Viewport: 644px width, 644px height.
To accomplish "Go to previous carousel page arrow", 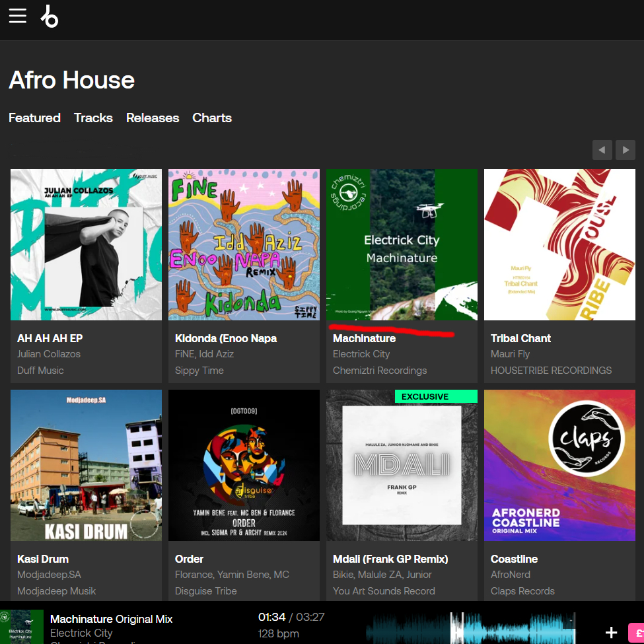I will tap(602, 150).
